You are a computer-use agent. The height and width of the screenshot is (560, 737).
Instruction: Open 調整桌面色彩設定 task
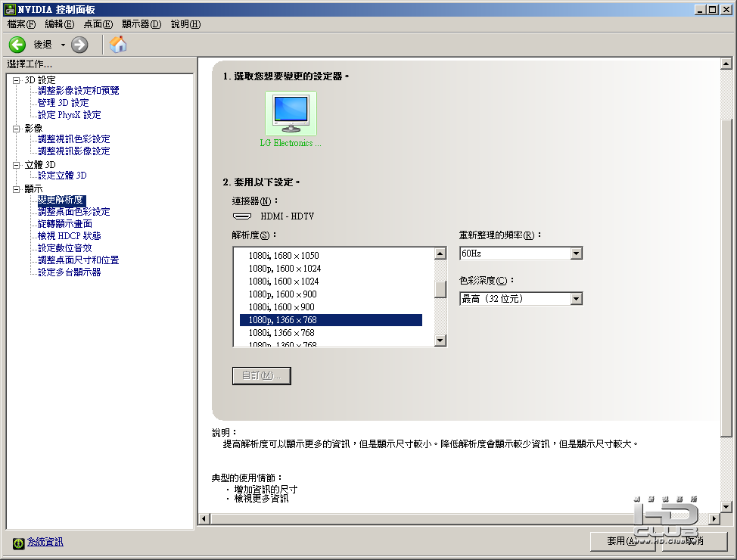pos(74,212)
